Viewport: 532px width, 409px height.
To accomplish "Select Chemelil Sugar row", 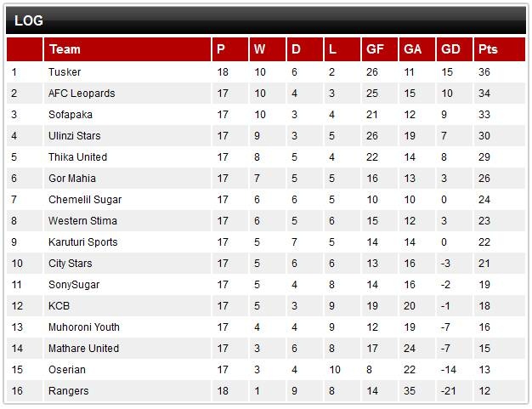I will (x=266, y=200).
